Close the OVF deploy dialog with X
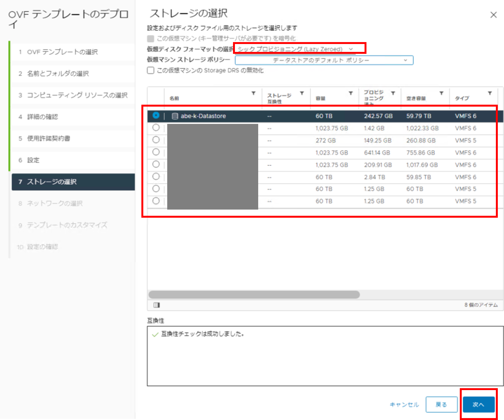This screenshot has height=420, width=504. click(x=494, y=15)
